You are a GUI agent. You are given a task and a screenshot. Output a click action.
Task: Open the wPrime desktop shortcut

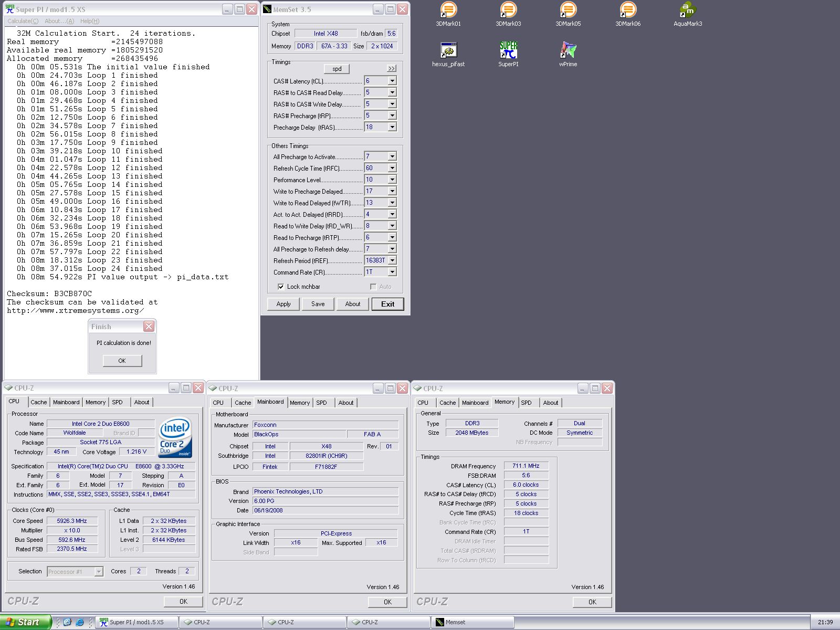coord(568,55)
